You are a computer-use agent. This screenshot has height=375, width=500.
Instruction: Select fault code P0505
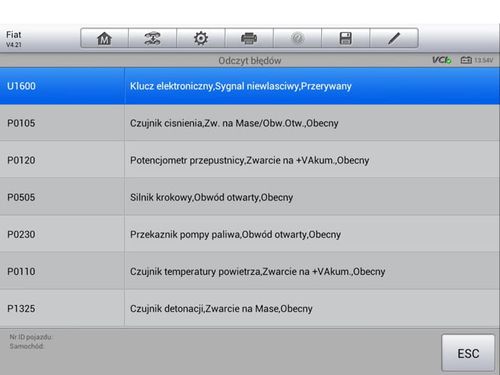pyautogui.click(x=21, y=197)
